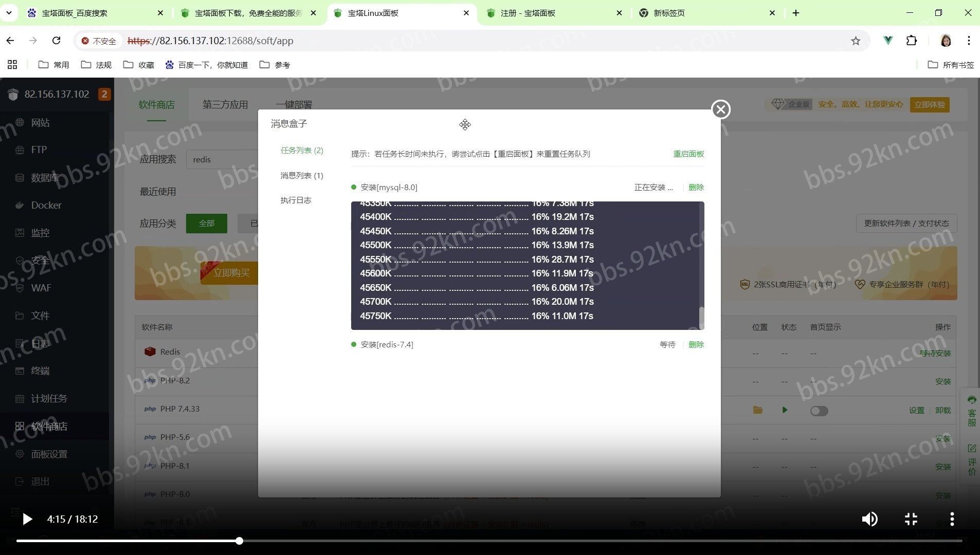Click 退出 in the sidebar

55,482
